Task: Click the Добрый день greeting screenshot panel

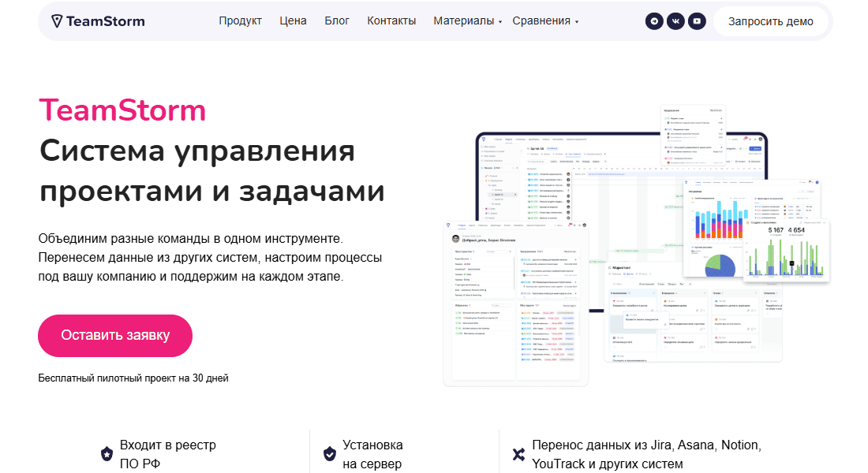Action: click(516, 304)
